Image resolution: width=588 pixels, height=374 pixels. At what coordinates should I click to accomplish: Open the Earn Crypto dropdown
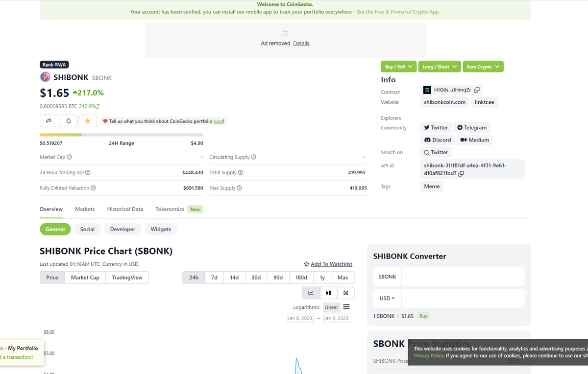[483, 67]
